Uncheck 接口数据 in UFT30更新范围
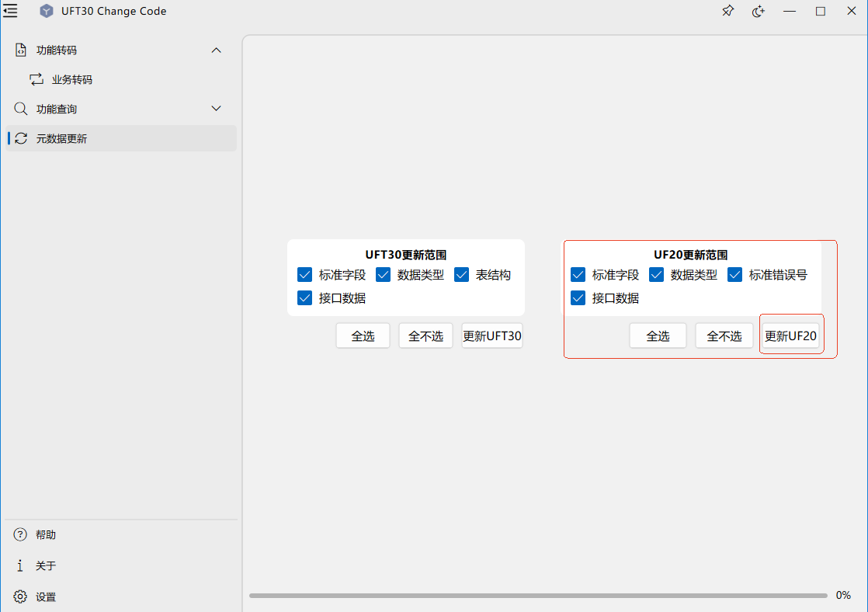 [304, 298]
